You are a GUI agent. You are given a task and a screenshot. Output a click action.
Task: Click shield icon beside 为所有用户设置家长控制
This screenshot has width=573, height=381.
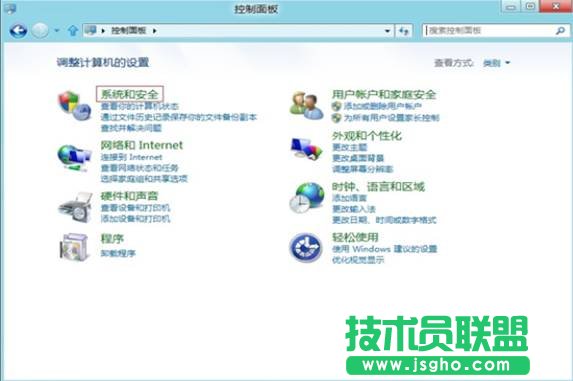[x=336, y=118]
